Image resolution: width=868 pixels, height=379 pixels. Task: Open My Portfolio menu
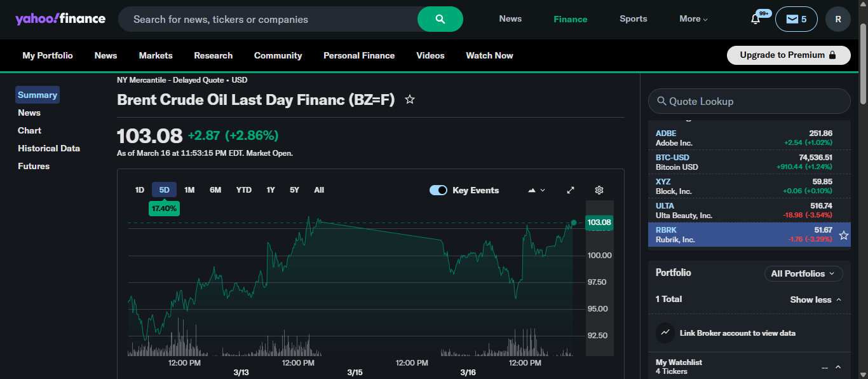(x=48, y=55)
